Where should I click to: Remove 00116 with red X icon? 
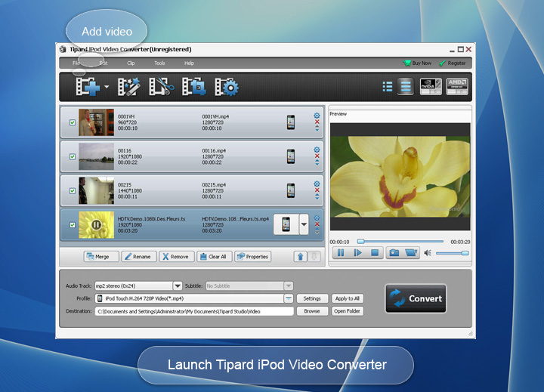[317, 156]
